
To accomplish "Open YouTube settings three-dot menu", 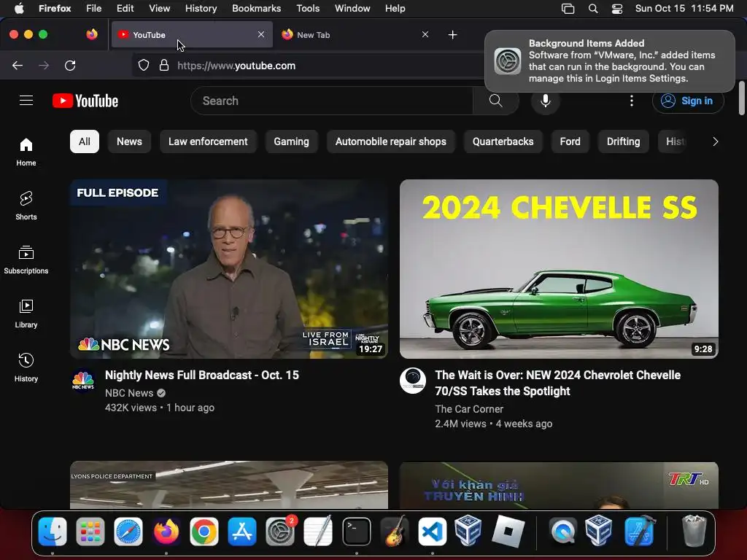I will coord(632,101).
